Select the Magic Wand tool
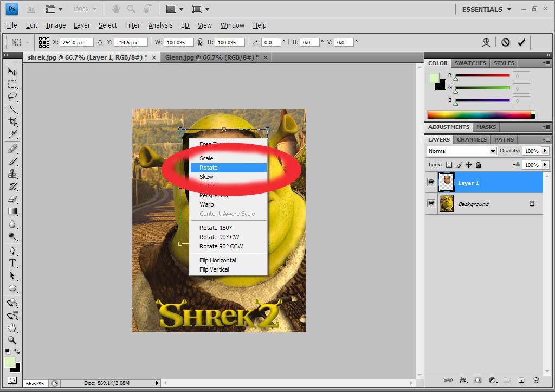Screen dimensions: 555x392 pos(12,109)
